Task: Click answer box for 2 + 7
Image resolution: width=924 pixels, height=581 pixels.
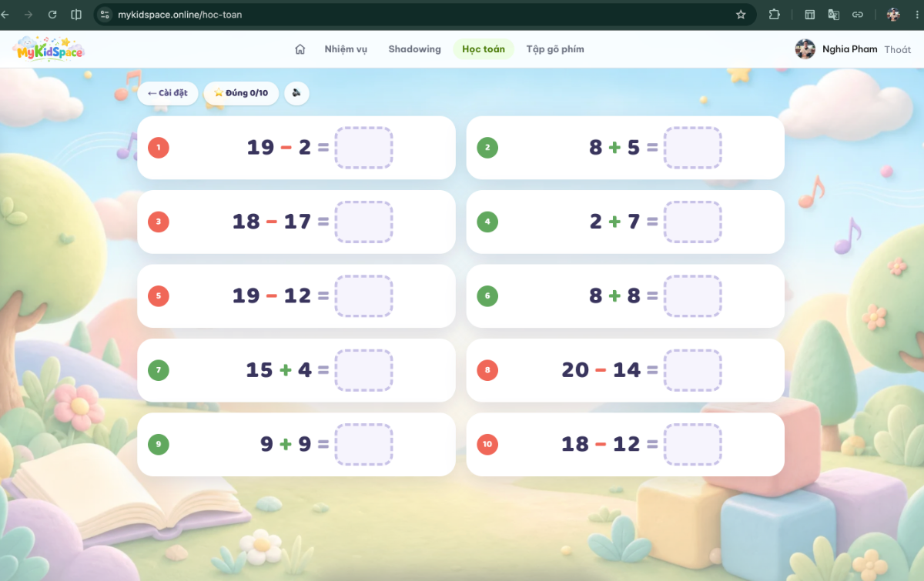Action: [693, 222]
